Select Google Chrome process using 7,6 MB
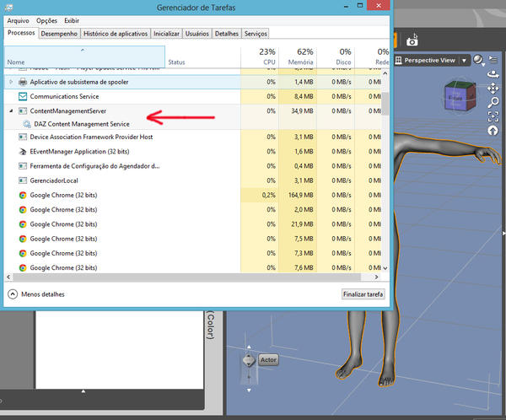The width and height of the screenshot is (506, 420). click(192, 267)
